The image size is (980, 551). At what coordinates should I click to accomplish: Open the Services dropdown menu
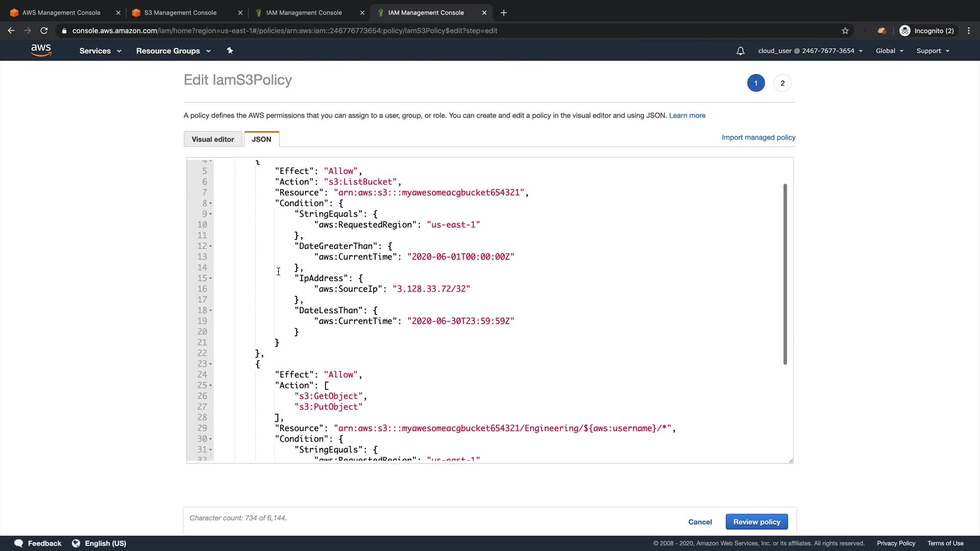(100, 51)
